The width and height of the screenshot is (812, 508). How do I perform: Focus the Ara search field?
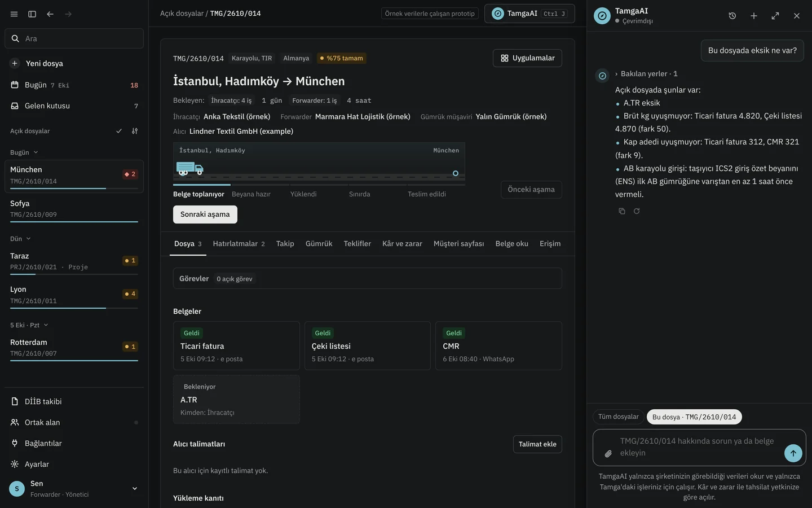(x=74, y=38)
